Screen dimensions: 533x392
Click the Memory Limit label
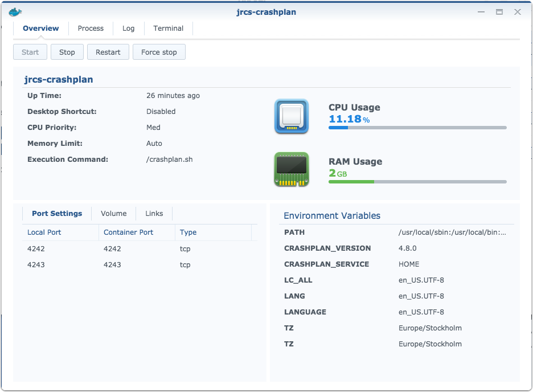coord(55,144)
